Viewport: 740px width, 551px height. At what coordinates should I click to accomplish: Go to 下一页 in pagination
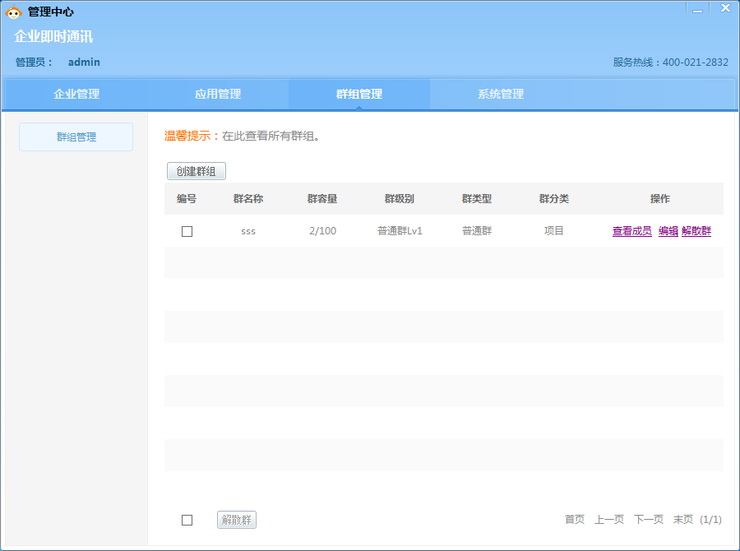[648, 520]
